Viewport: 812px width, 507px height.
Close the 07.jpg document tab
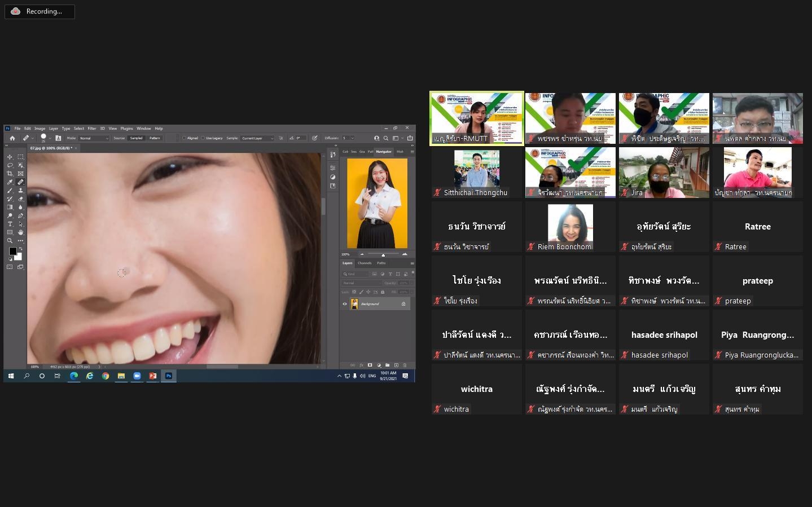pyautogui.click(x=76, y=148)
